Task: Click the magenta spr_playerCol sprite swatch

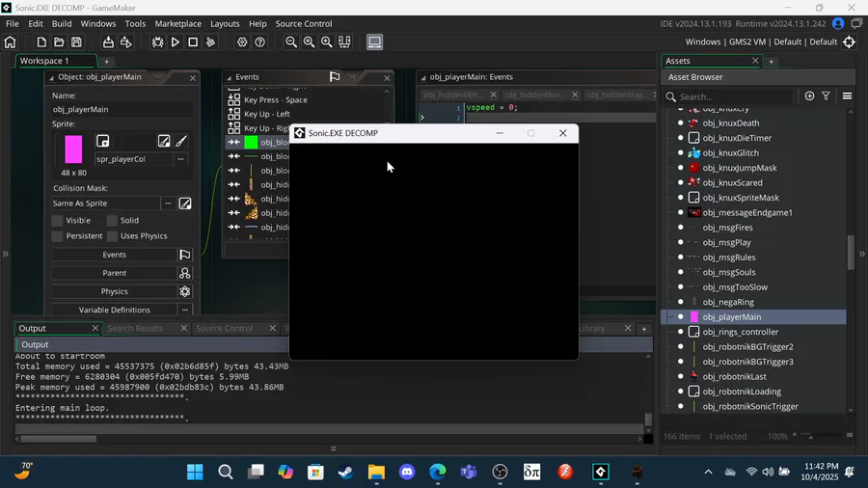Action: (73, 149)
